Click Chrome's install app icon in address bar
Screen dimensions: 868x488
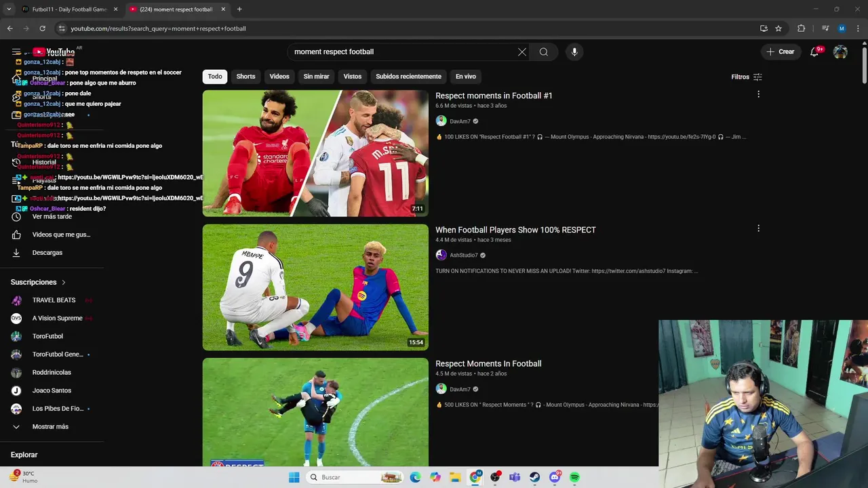pyautogui.click(x=764, y=28)
